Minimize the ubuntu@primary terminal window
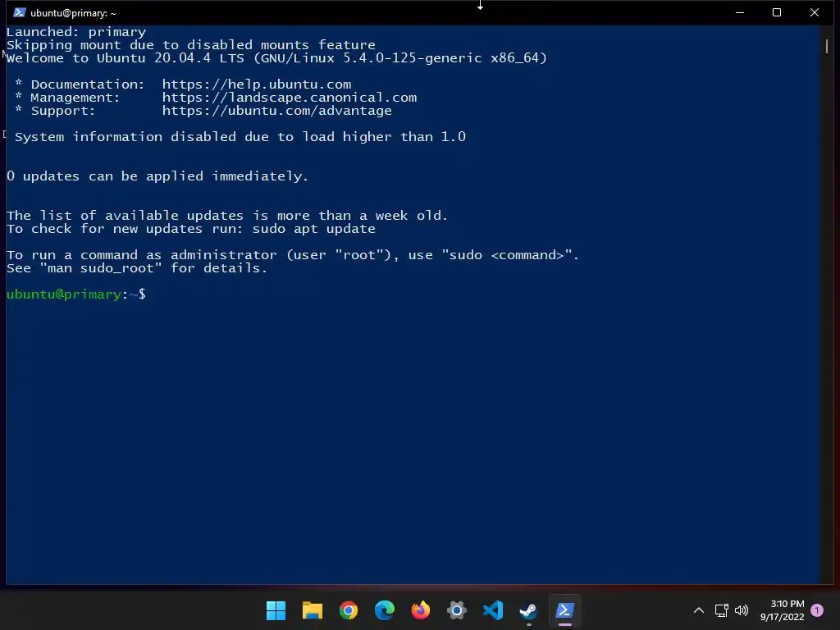The image size is (840, 630). coord(740,12)
